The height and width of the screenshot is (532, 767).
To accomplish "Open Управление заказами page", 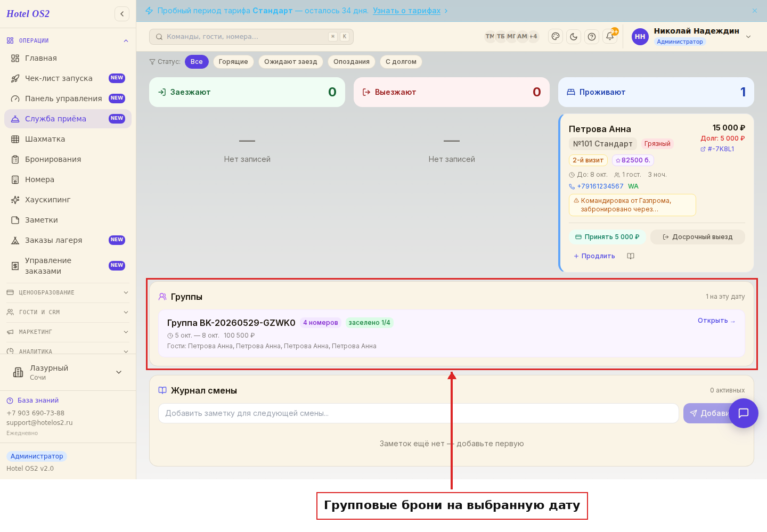I will click(68, 266).
